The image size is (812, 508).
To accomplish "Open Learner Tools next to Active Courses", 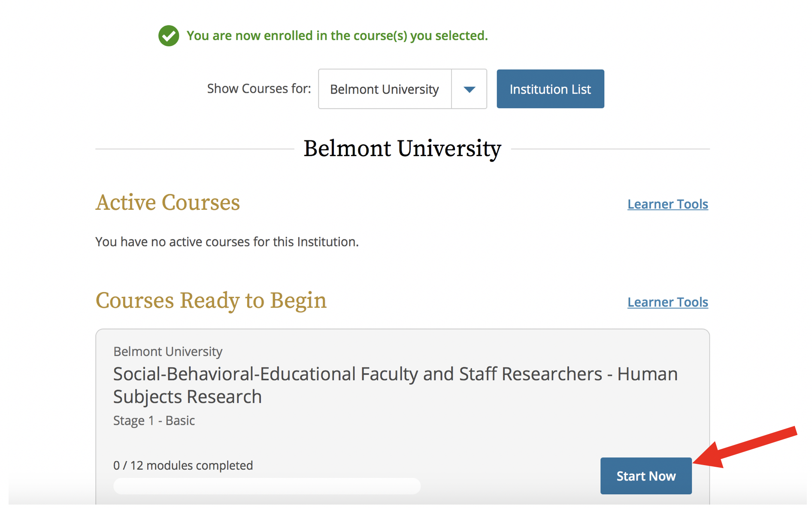I will 667,204.
